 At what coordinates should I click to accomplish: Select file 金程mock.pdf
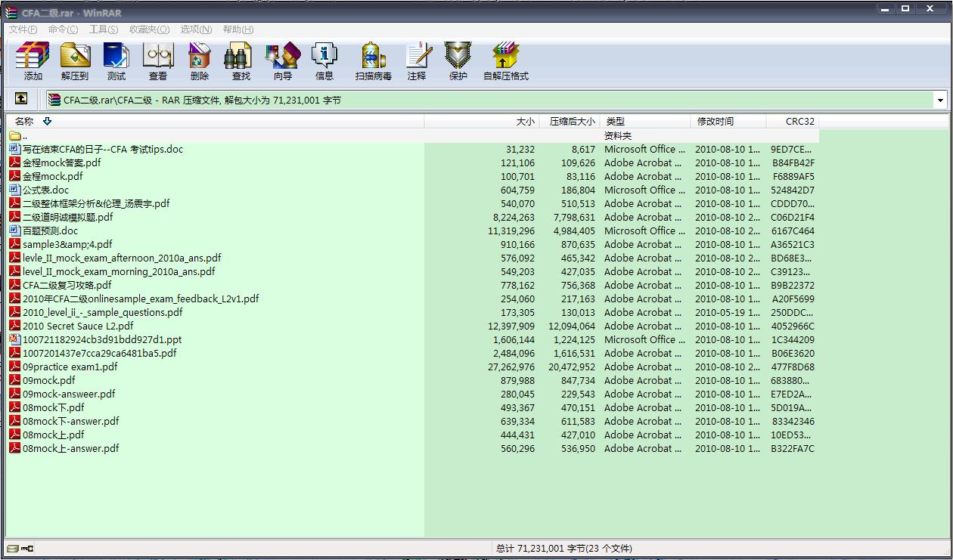(x=52, y=176)
